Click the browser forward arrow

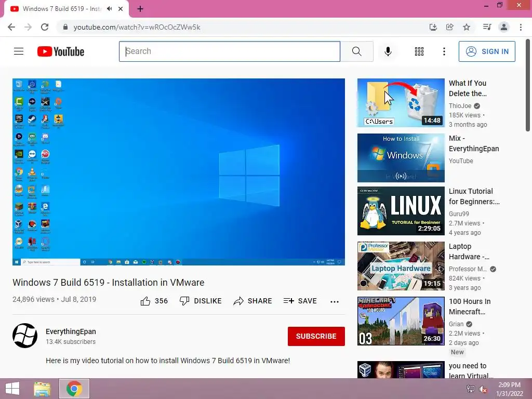pyautogui.click(x=28, y=27)
